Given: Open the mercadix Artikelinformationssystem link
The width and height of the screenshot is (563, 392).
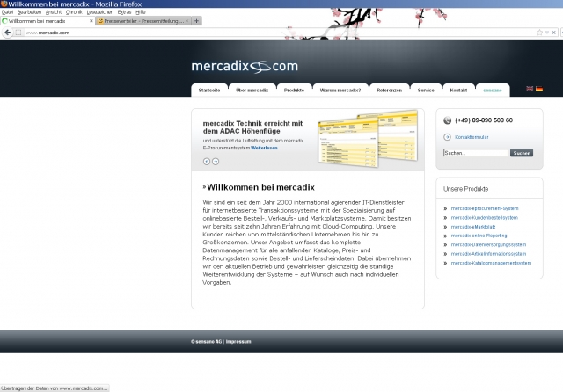Looking at the screenshot, I should [488, 254].
